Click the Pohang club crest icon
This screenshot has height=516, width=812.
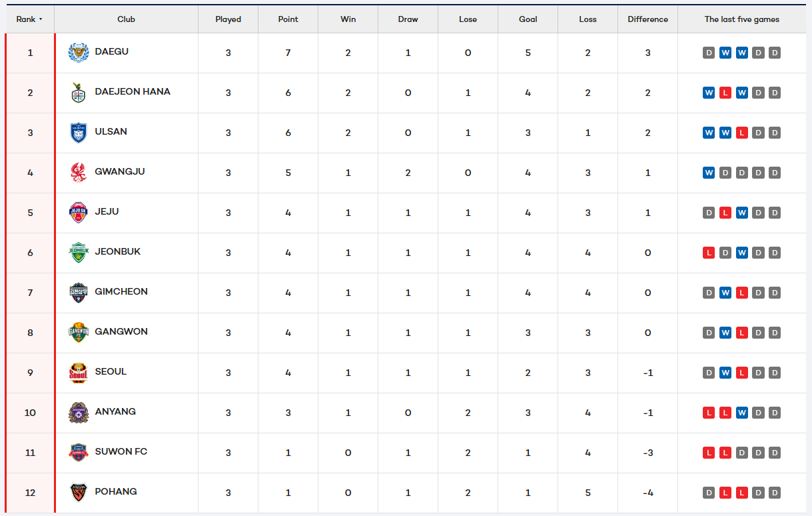coord(79,493)
